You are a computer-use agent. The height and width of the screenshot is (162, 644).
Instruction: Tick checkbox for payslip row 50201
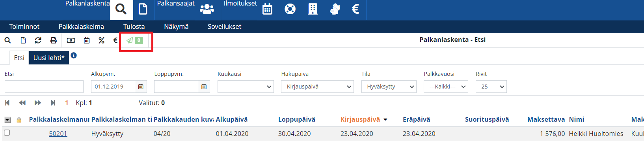(7, 133)
